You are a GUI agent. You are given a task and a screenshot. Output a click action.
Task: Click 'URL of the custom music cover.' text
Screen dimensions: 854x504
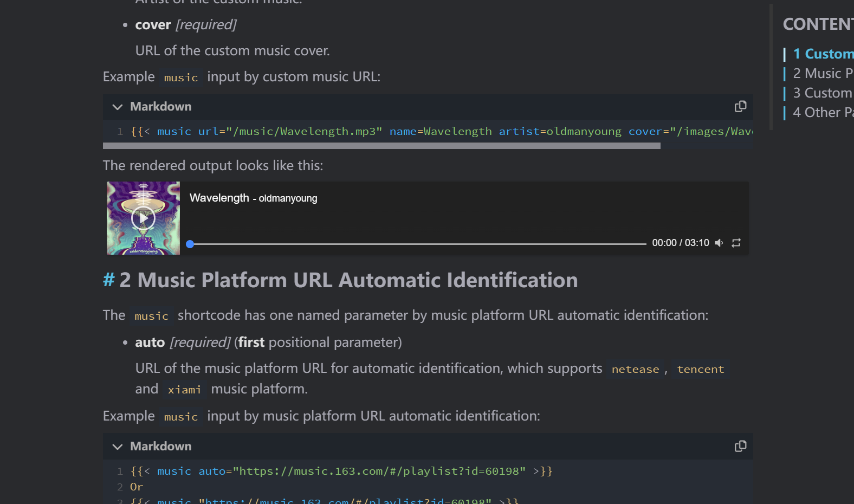pyautogui.click(x=232, y=50)
